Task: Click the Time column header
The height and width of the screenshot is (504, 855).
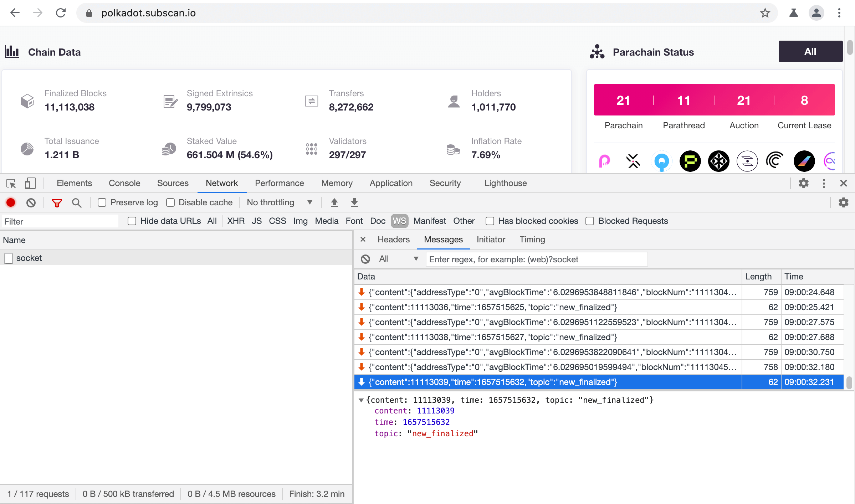Action: (x=817, y=277)
